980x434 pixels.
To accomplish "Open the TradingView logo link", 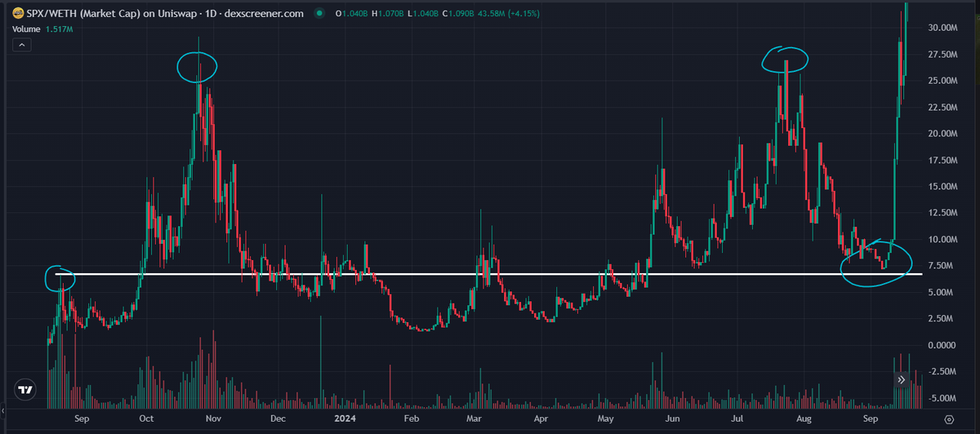I will pyautogui.click(x=27, y=390).
